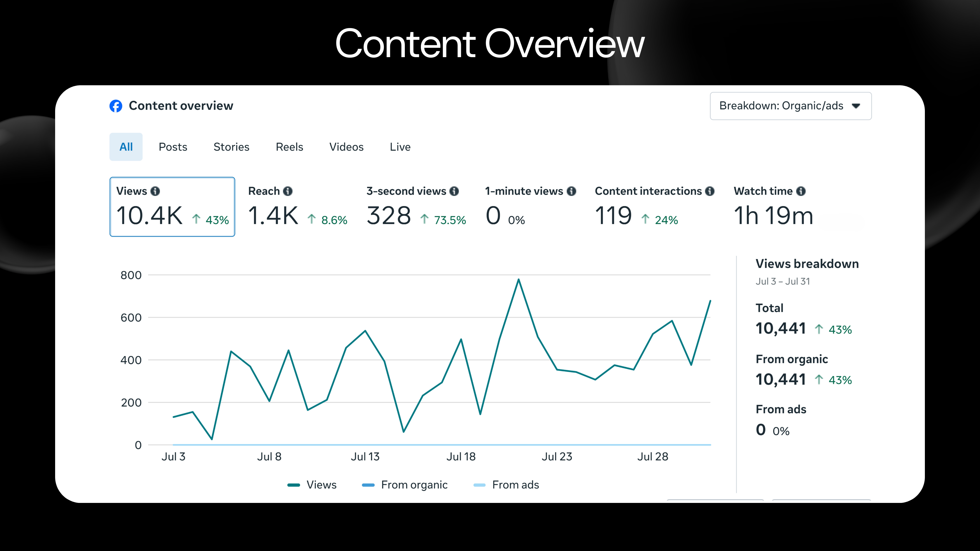Click the Watch time info icon
980x551 pixels.
click(x=801, y=191)
